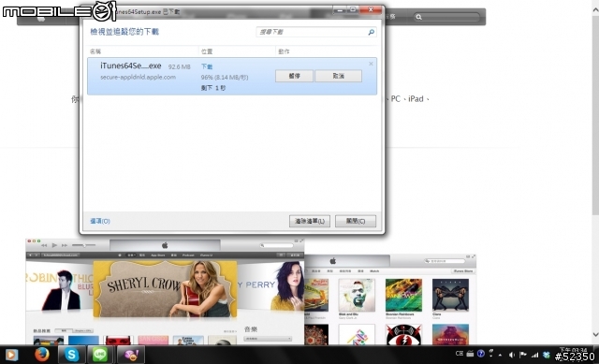The image size is (599, 364).
Task: Click the page scrollbar down arrow
Action: pyautogui.click(x=595, y=334)
